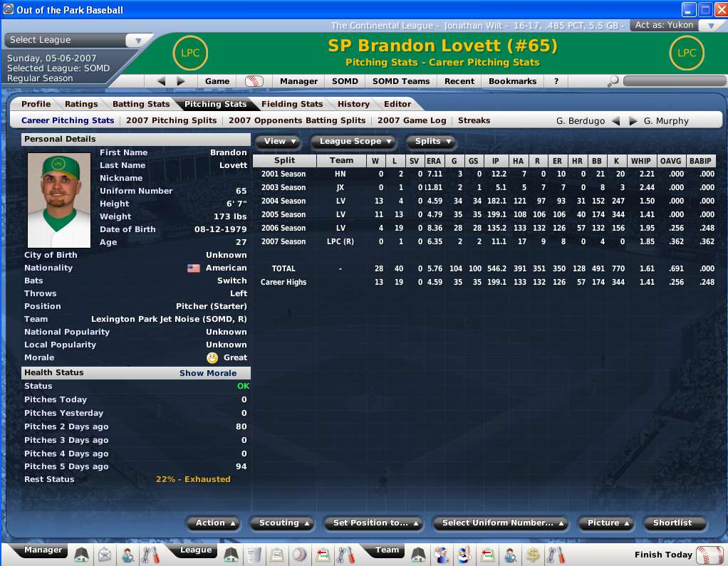Switch to the Batting Stats tab
Screen dimensions: 728x566
tap(141, 104)
